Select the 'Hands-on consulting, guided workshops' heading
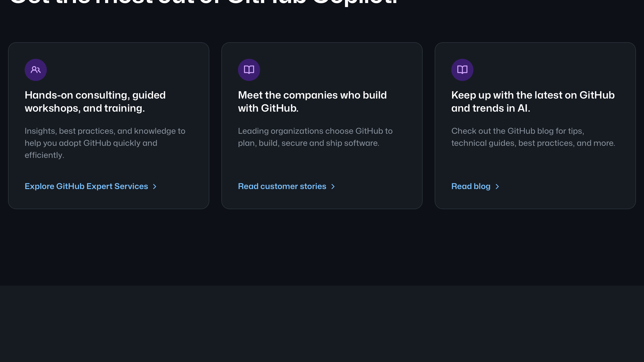The image size is (644, 362). (95, 102)
